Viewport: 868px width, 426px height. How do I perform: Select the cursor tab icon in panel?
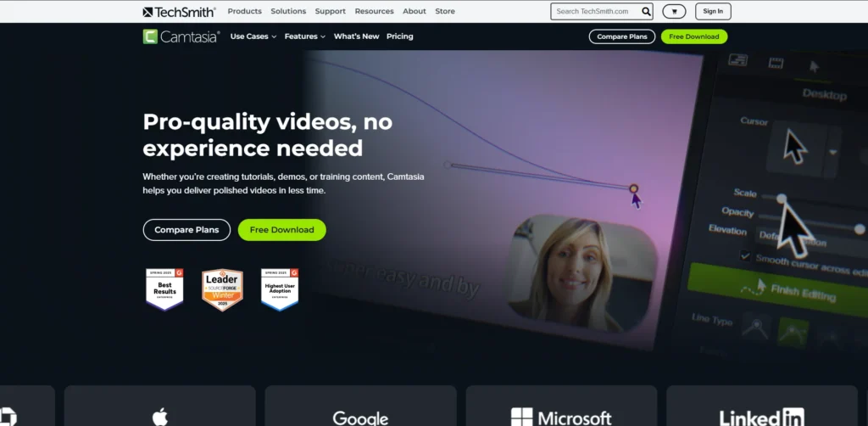tap(814, 66)
